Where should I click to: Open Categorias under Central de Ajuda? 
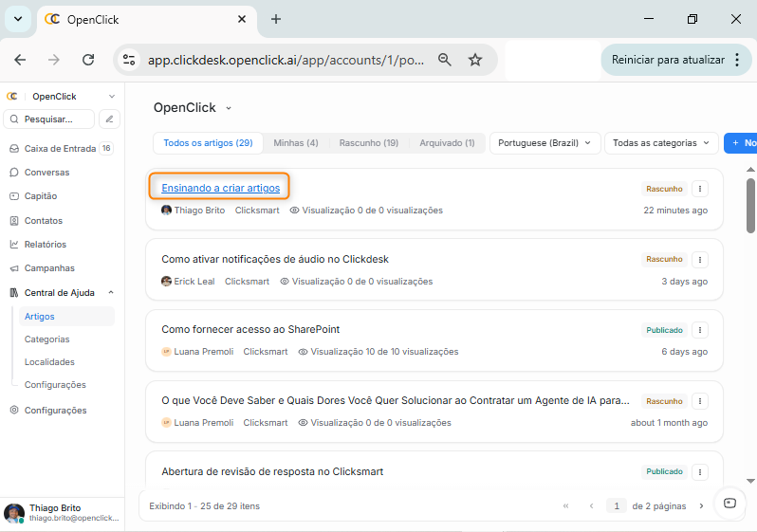click(x=46, y=339)
